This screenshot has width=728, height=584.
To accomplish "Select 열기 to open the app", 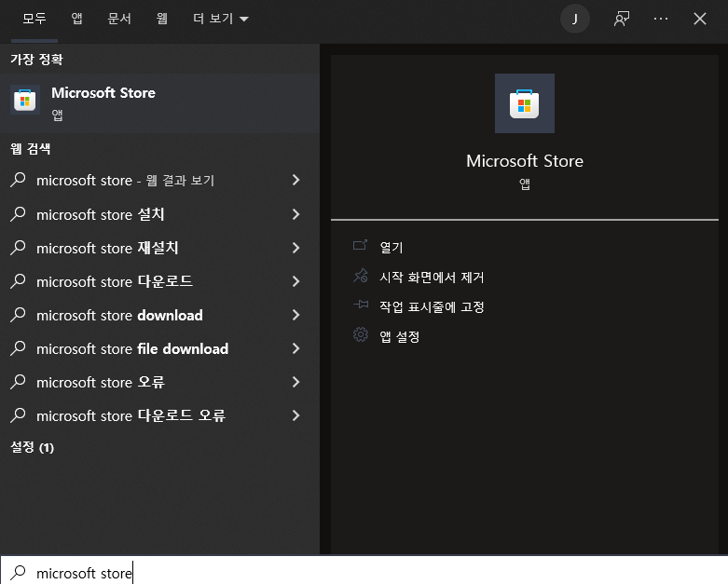I will tap(391, 247).
